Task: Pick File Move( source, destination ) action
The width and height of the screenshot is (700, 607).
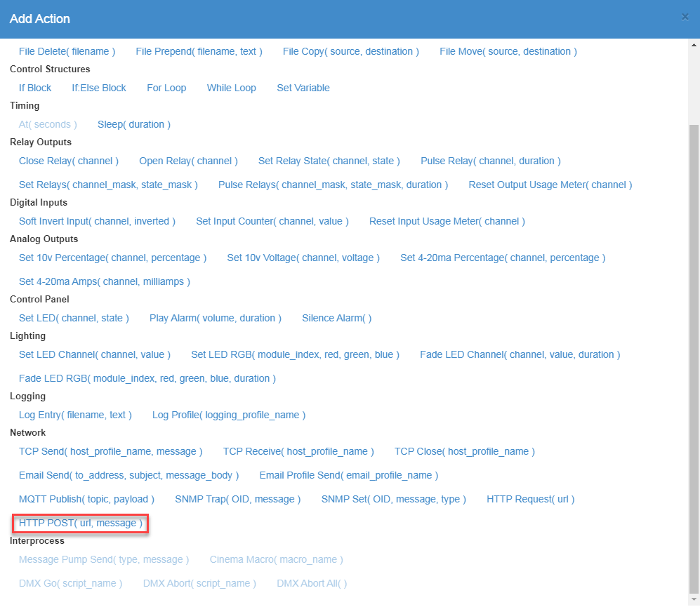Action: [x=508, y=52]
